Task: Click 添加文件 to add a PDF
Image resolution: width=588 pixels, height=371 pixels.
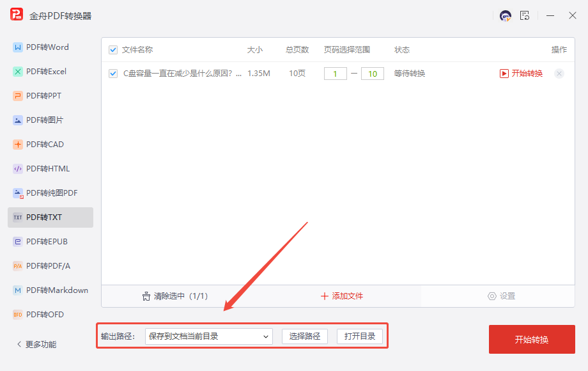Action: point(342,296)
